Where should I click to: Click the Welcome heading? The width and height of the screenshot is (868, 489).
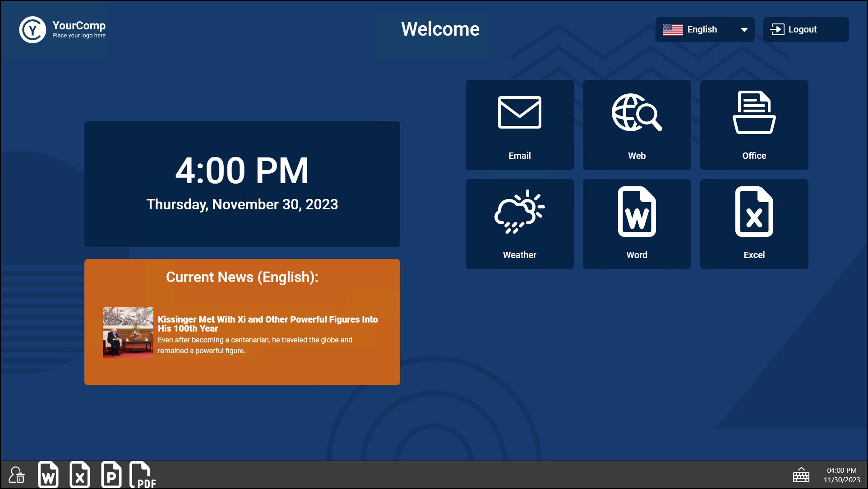(440, 29)
